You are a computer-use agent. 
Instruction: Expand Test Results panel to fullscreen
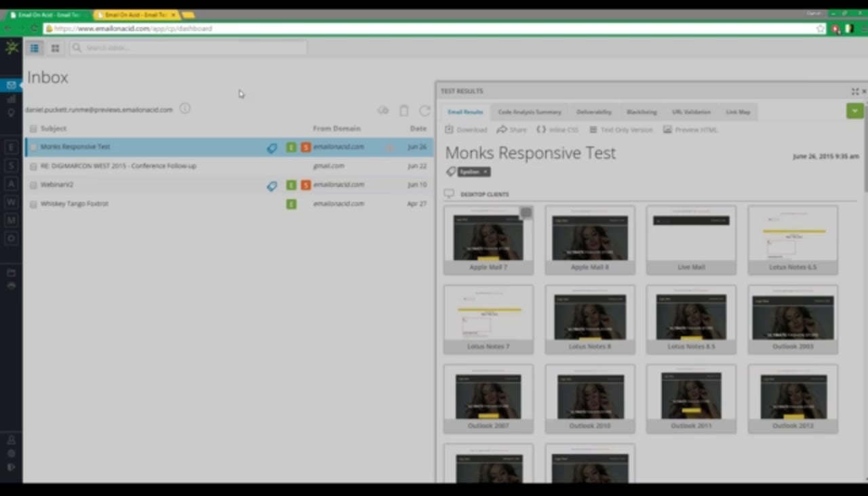[x=855, y=91]
